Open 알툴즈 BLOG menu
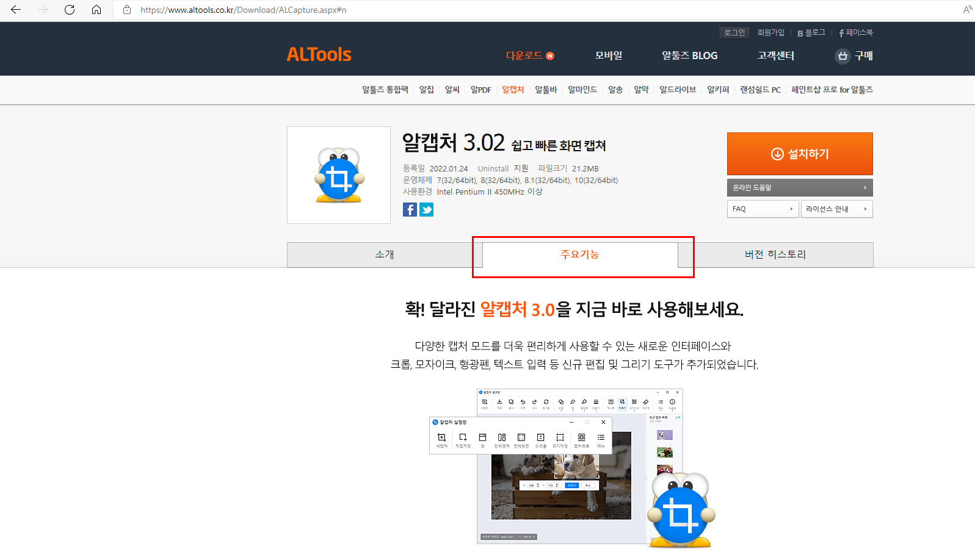This screenshot has height=560, width=975. pyautogui.click(x=690, y=56)
